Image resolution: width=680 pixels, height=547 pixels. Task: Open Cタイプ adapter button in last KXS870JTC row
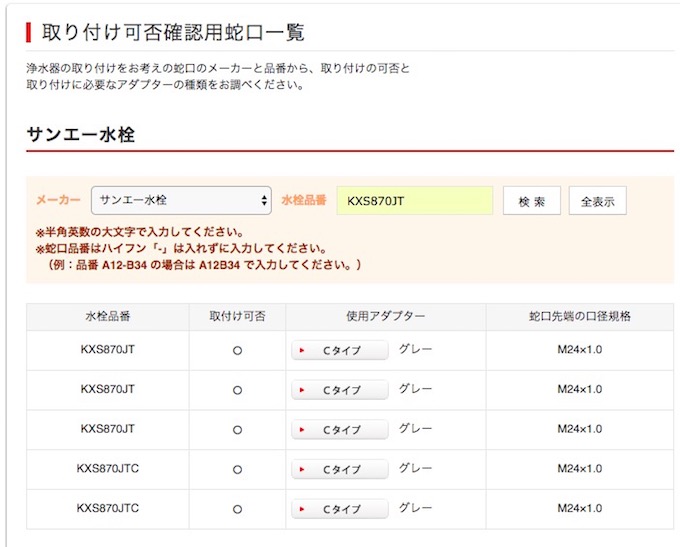click(340, 509)
